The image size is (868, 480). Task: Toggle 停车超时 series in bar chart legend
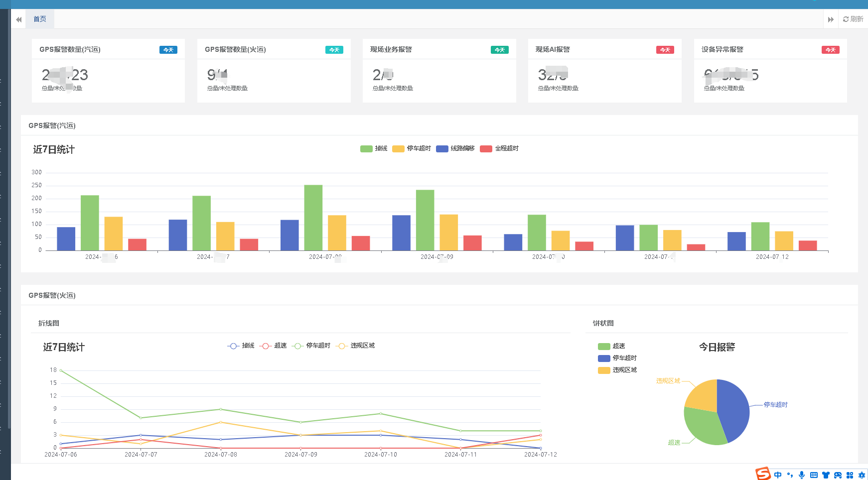[x=412, y=148]
